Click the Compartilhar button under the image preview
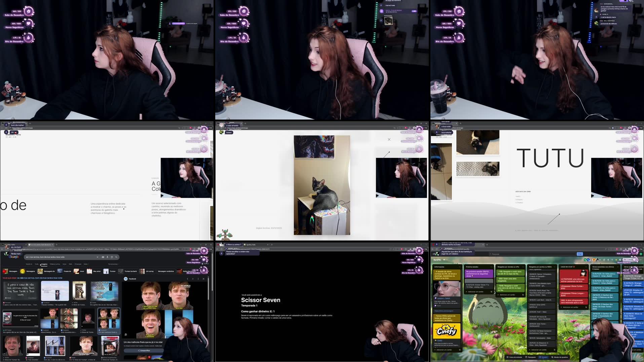644x362 pixels. [x=144, y=351]
